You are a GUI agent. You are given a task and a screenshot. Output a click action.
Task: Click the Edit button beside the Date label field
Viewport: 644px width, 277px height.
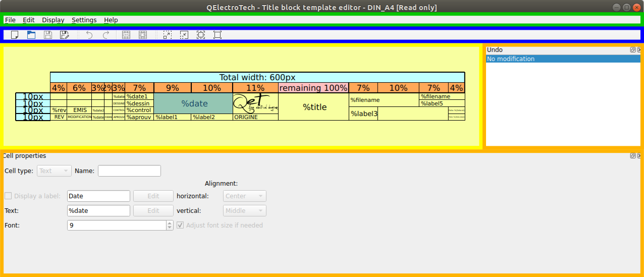pyautogui.click(x=153, y=196)
